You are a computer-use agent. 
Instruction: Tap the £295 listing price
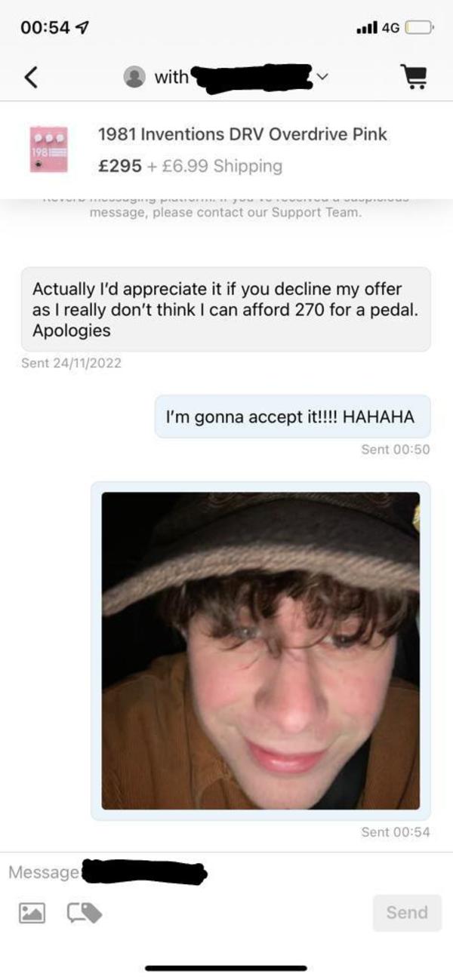(120, 166)
